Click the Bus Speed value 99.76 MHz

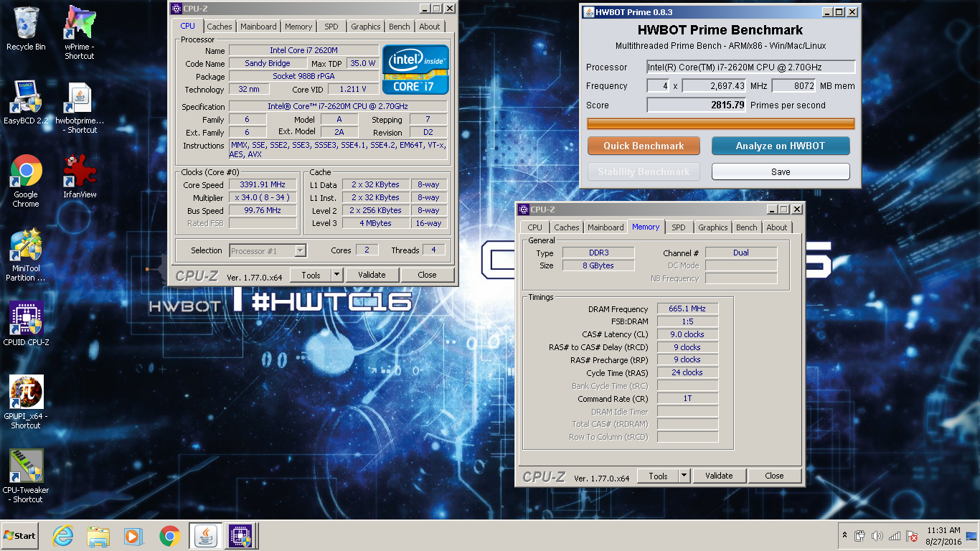(263, 211)
